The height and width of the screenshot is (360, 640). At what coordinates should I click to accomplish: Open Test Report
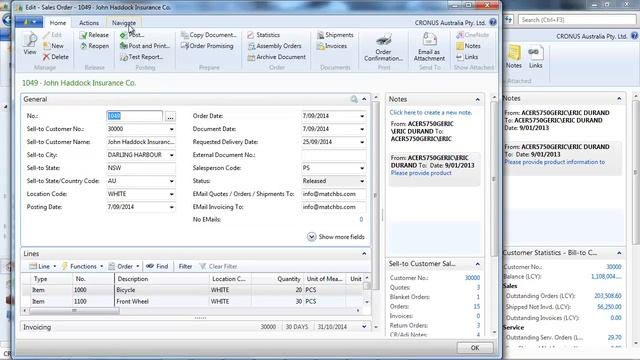142,57
